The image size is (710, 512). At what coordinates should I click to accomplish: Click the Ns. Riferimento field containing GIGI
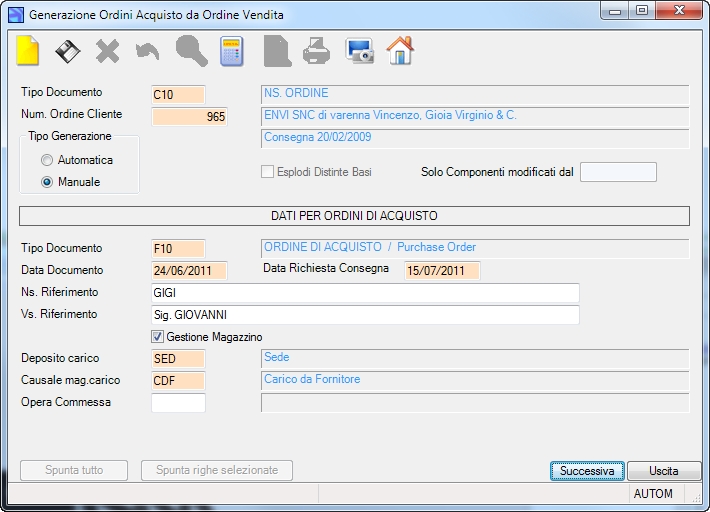pyautogui.click(x=365, y=293)
